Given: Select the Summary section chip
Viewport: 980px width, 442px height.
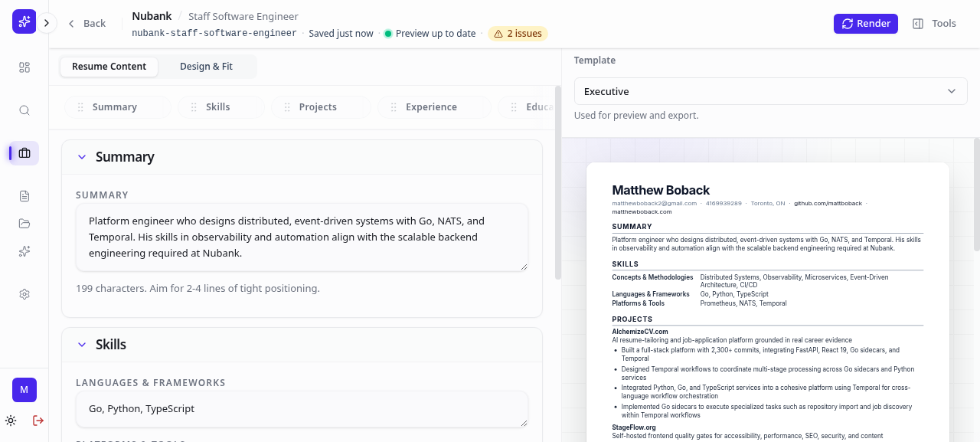Looking at the screenshot, I should click(x=118, y=107).
